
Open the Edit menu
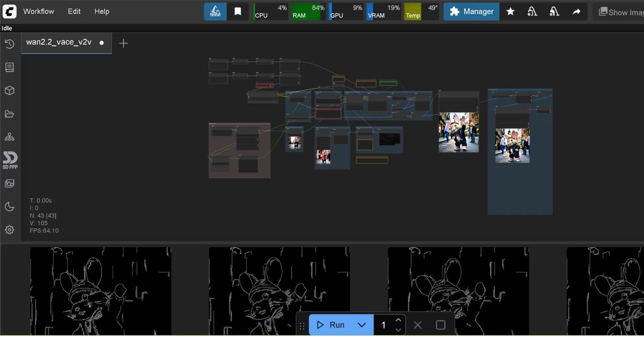[x=74, y=11]
